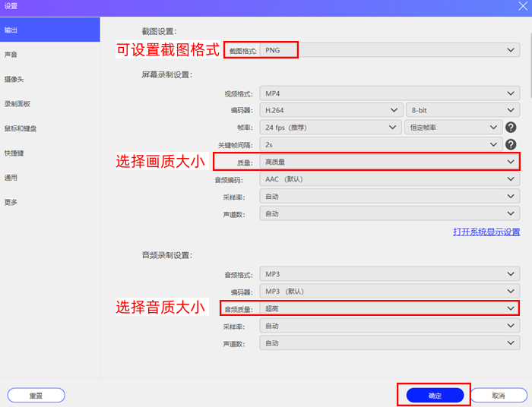This screenshot has height=407, width=532.
Task: Open video 采样率 自动 dropdown
Action: point(389,196)
